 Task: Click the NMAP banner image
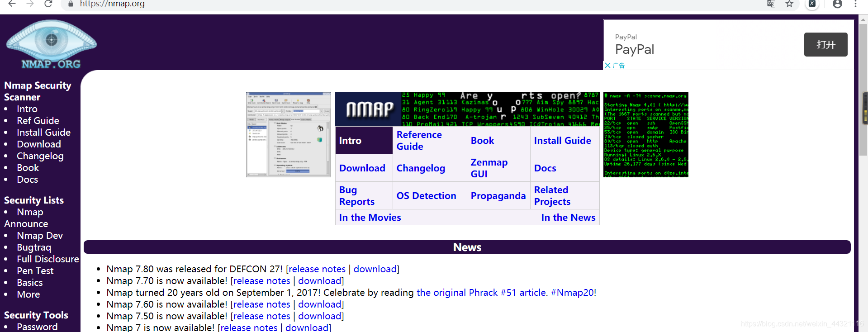[467, 109]
